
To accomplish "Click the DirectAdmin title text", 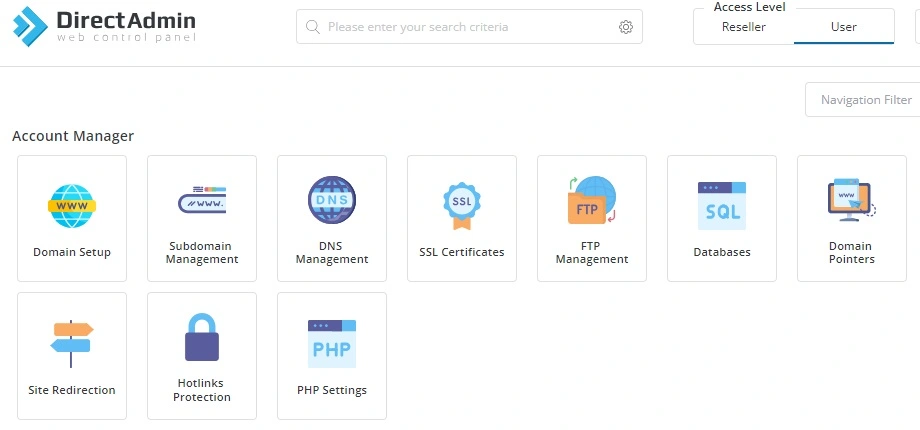I will coord(126,21).
